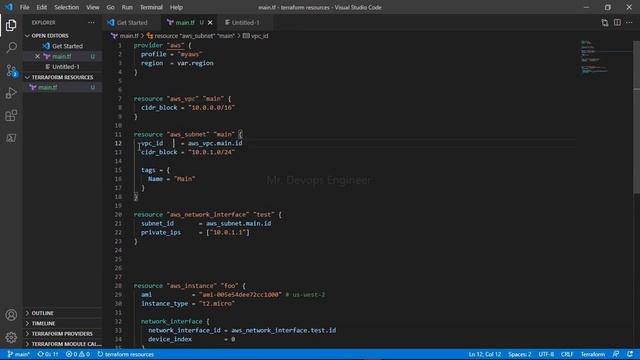Click the open changes icon in editor toolbar
The height and width of the screenshot is (360, 640).
click(604, 22)
